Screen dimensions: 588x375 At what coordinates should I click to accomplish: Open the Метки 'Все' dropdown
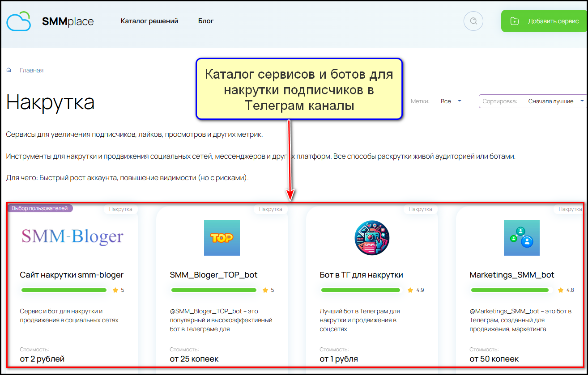[451, 101]
